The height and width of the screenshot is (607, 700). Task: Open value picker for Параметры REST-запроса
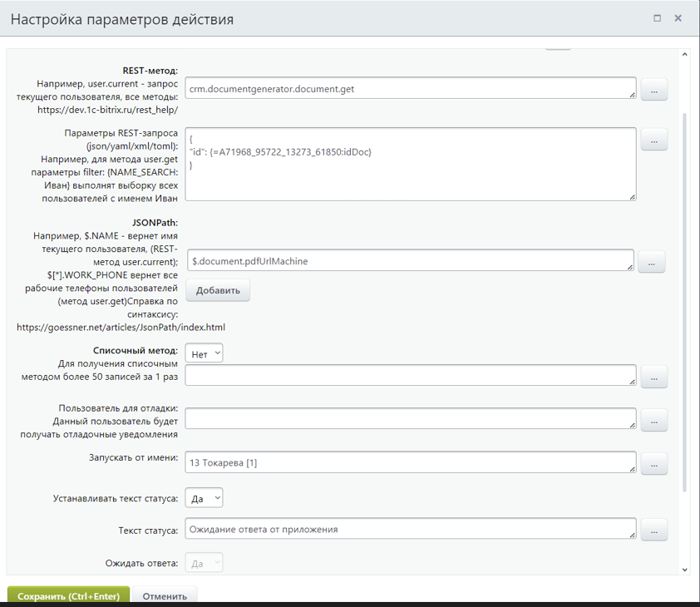pos(653,141)
